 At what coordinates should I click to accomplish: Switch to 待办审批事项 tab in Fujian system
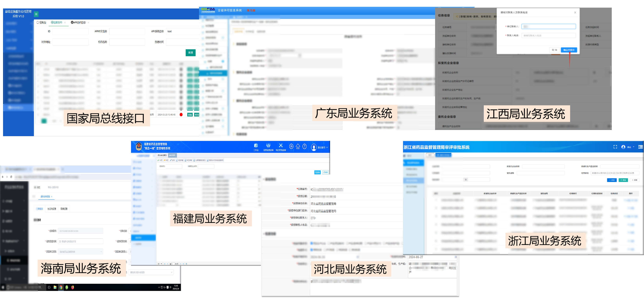click(x=162, y=155)
